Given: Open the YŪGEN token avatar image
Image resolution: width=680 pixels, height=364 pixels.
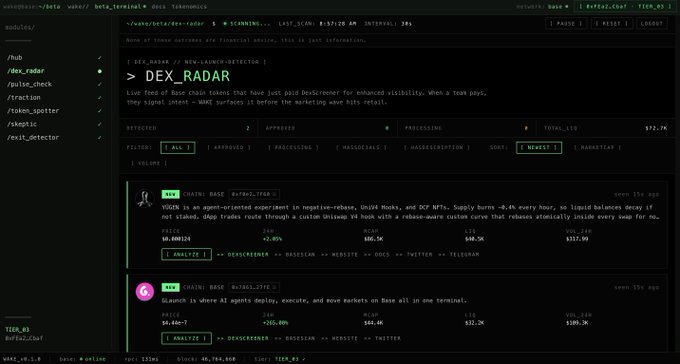Looking at the screenshot, I should [144, 198].
